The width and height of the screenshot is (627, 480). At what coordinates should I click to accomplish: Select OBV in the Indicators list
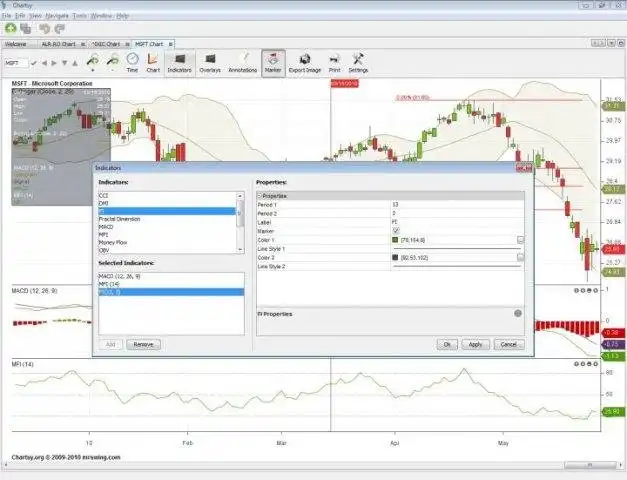pos(168,250)
